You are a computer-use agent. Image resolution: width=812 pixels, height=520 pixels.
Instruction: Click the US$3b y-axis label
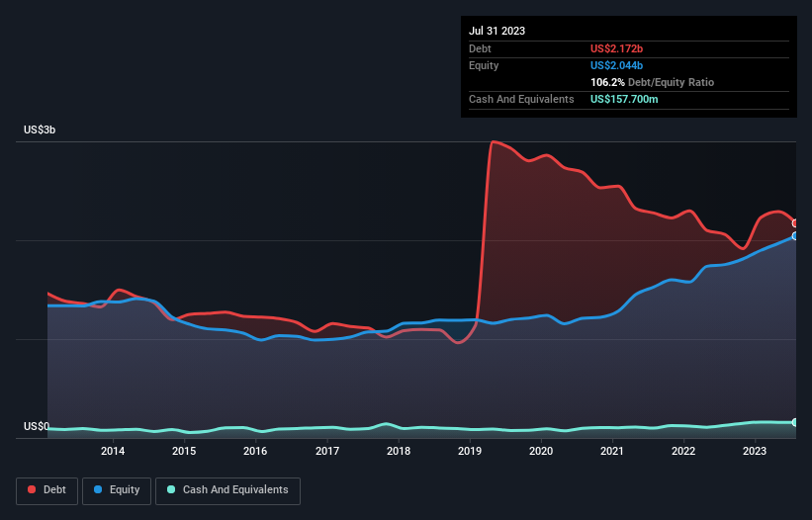click(40, 130)
